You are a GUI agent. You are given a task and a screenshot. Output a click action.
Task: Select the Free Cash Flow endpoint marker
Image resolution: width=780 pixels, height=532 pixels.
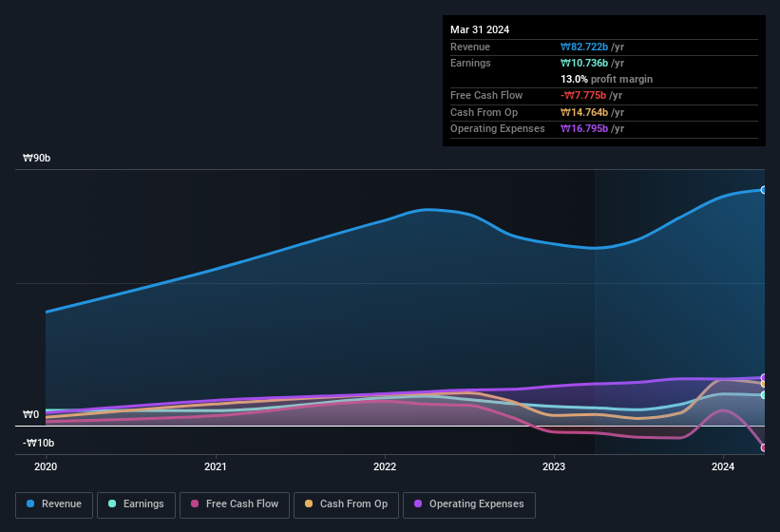(764, 447)
